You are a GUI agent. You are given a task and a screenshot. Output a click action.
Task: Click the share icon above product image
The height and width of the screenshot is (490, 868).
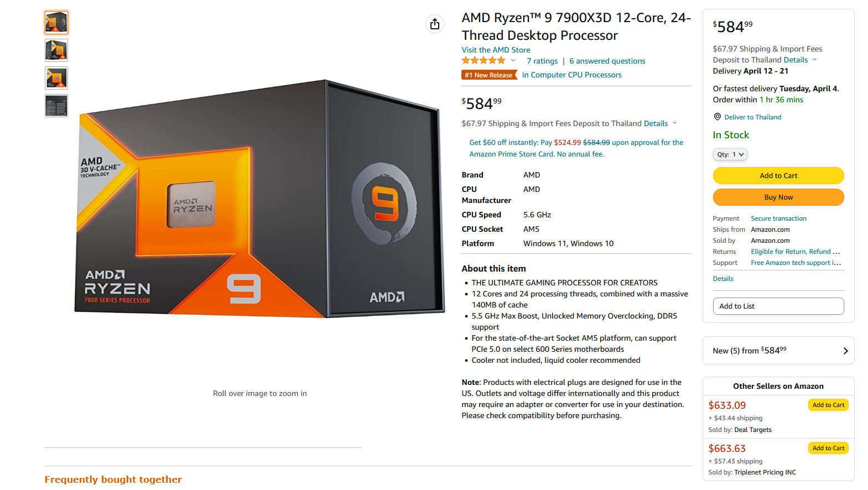[x=435, y=24]
